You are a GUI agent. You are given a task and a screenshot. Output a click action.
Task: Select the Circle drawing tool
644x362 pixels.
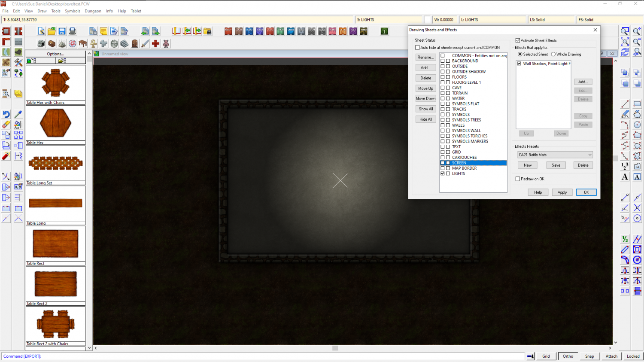click(637, 125)
